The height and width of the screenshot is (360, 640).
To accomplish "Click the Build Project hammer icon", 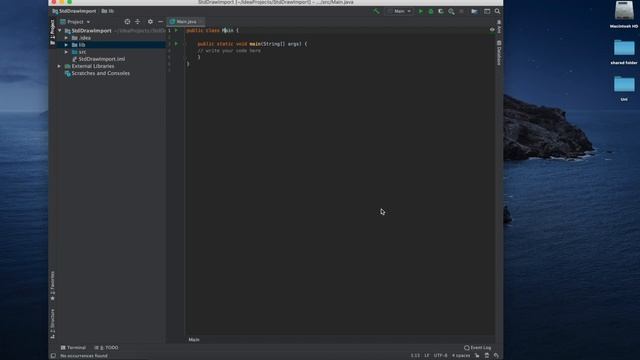I will (x=376, y=11).
